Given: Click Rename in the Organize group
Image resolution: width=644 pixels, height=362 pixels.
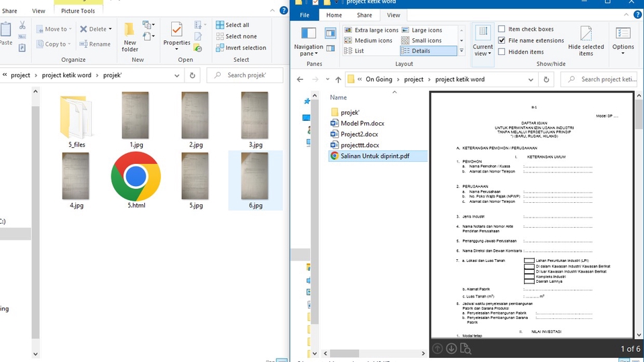Looking at the screenshot, I should coord(95,44).
